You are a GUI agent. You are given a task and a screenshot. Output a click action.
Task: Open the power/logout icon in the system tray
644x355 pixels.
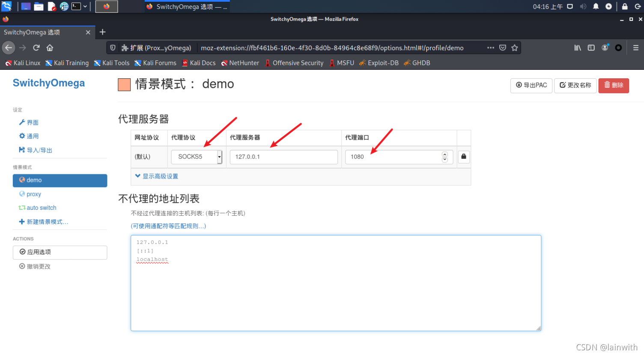[638, 6]
